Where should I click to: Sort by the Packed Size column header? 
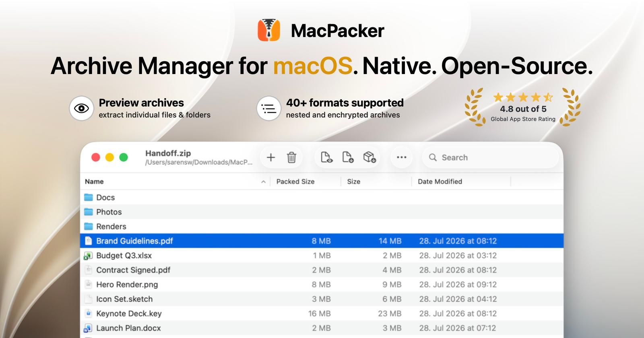[295, 181]
